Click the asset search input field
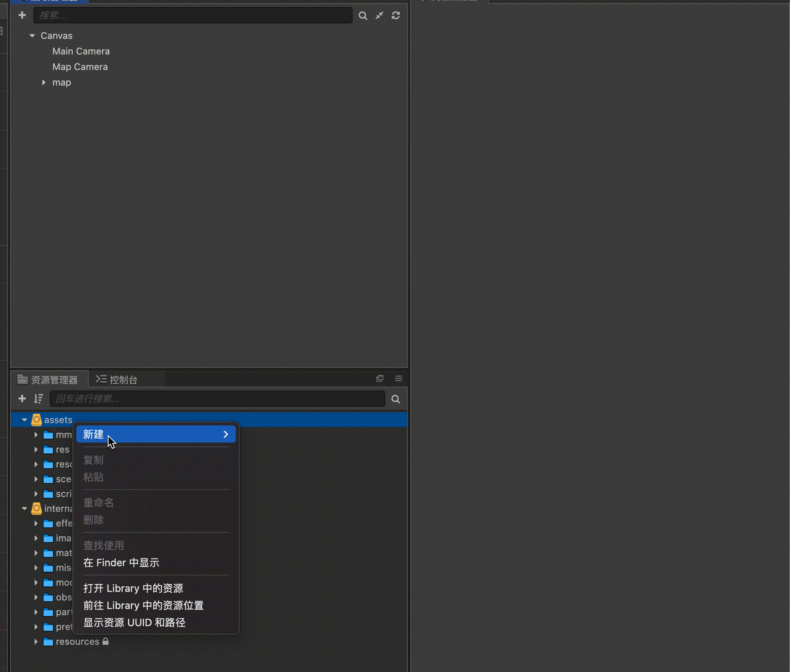 (x=217, y=399)
